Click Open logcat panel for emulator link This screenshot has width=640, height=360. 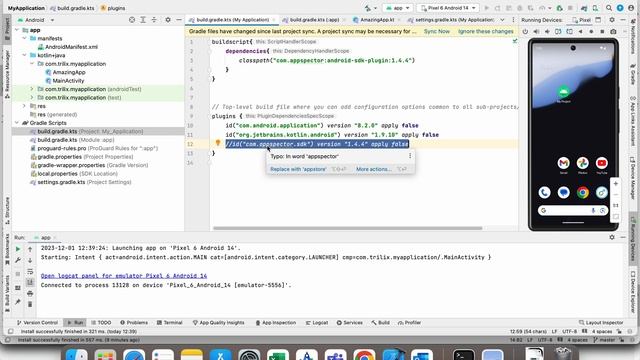124,276
